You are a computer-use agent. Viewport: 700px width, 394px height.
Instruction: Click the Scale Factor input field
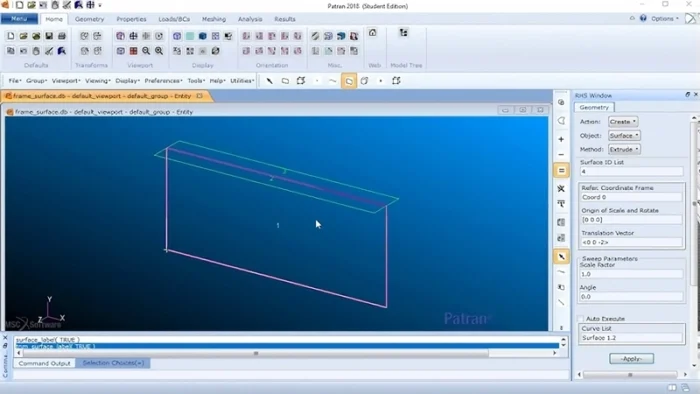(x=631, y=274)
